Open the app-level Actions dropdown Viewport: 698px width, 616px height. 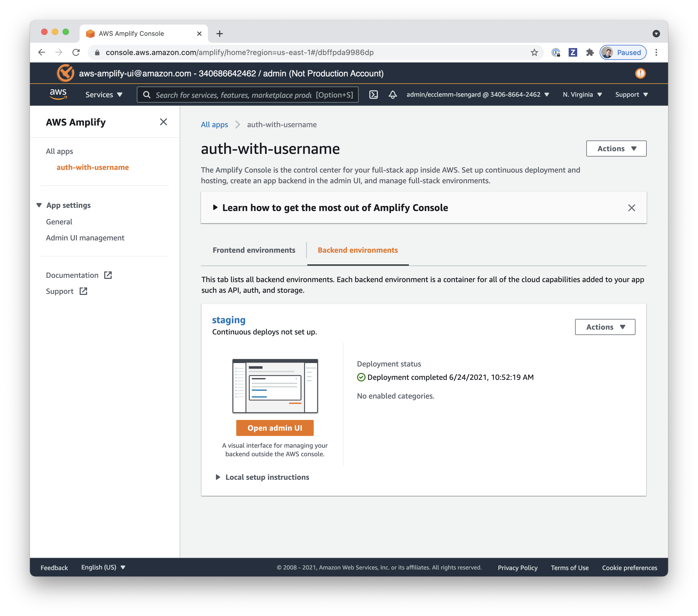point(616,149)
